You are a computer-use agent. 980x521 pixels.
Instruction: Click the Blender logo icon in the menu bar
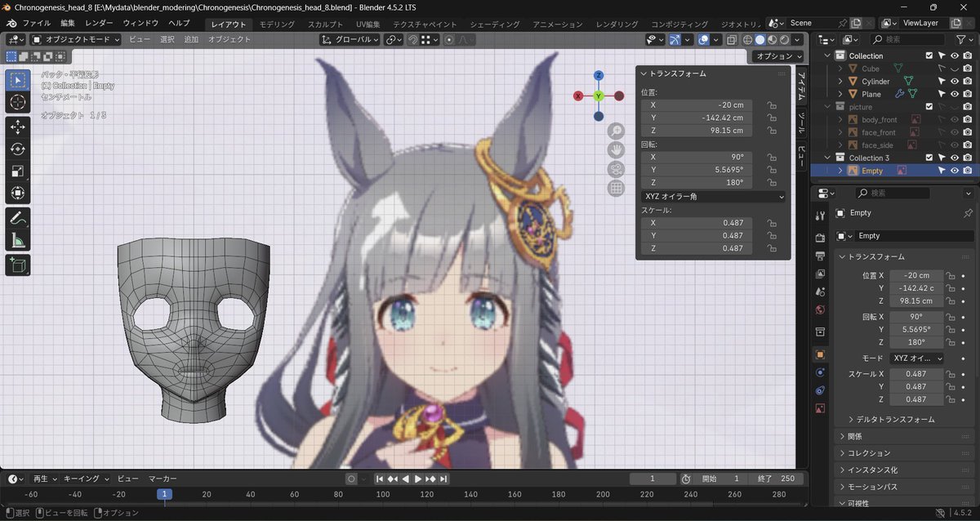point(11,24)
